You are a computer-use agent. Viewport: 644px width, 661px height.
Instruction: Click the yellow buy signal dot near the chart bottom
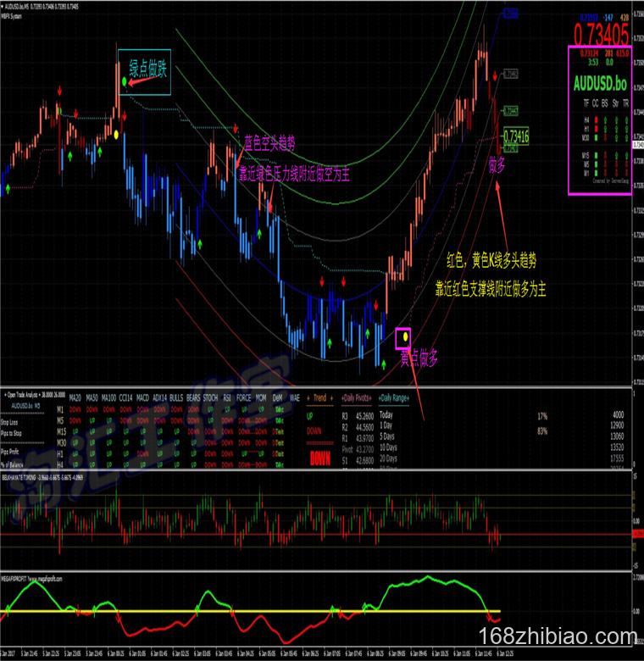click(405, 336)
